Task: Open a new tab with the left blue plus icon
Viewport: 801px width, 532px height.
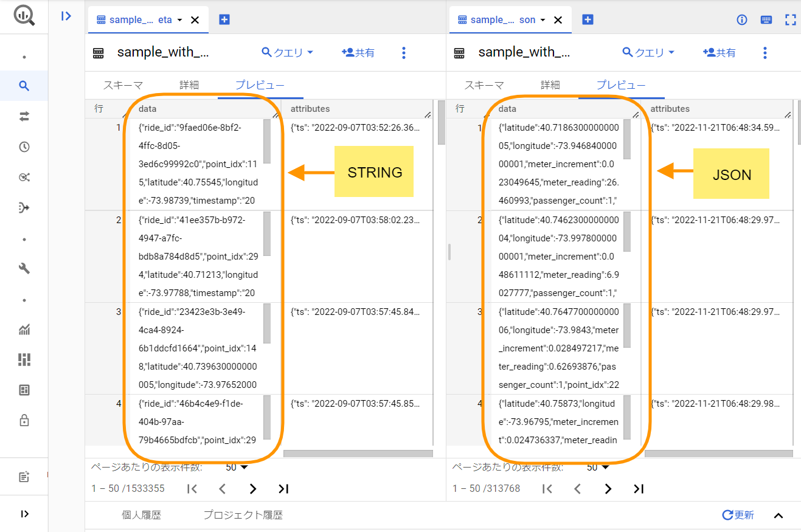Action: click(x=224, y=19)
